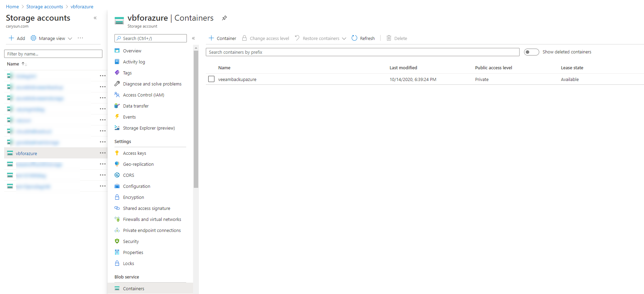Image resolution: width=644 pixels, height=294 pixels.
Task: Click the Name column header in containers table
Action: point(224,68)
